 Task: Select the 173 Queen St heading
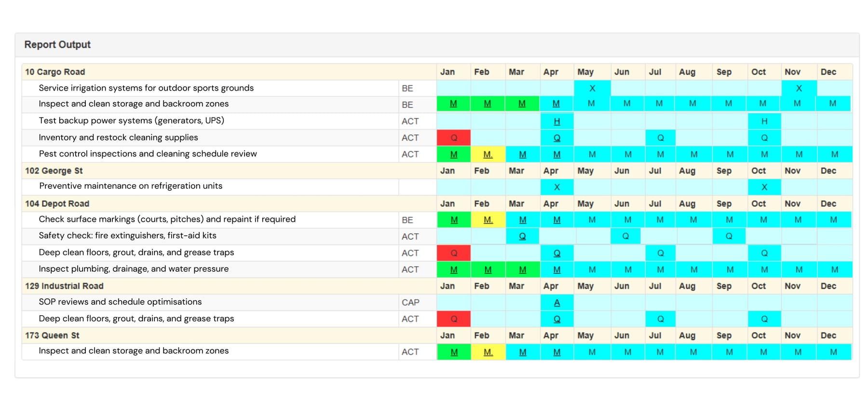tap(52, 335)
